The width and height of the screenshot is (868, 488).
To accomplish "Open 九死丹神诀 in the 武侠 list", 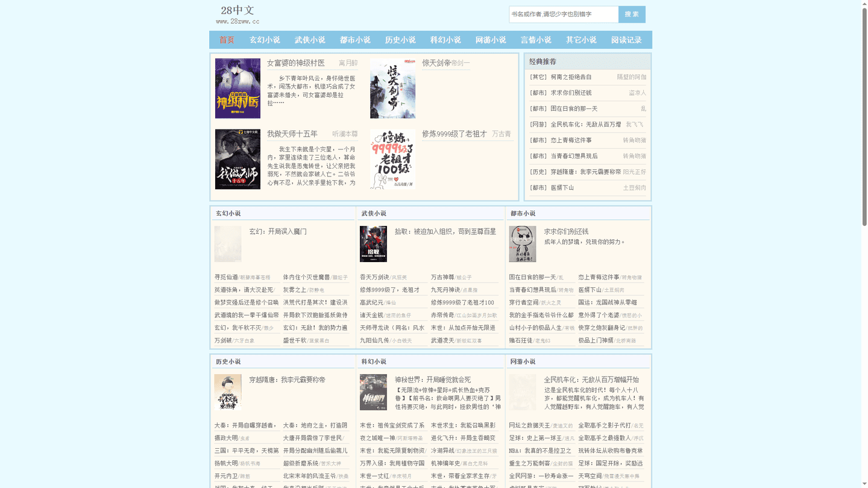I will pyautogui.click(x=445, y=290).
